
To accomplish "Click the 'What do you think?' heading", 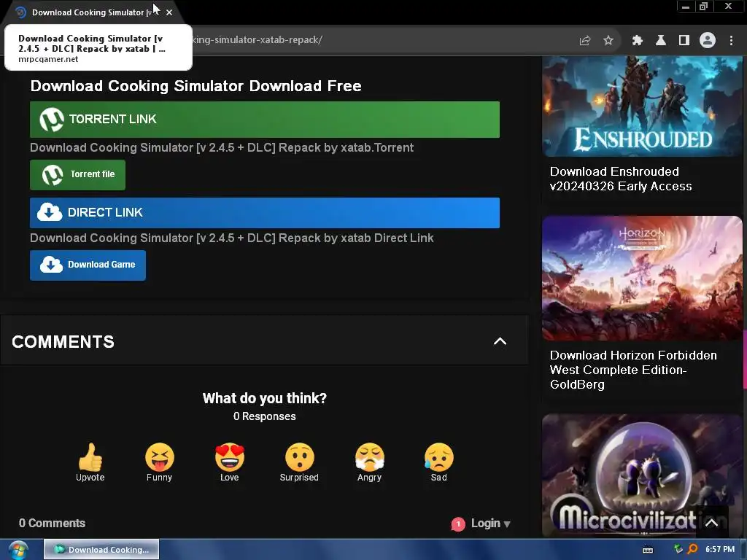I will (x=264, y=399).
